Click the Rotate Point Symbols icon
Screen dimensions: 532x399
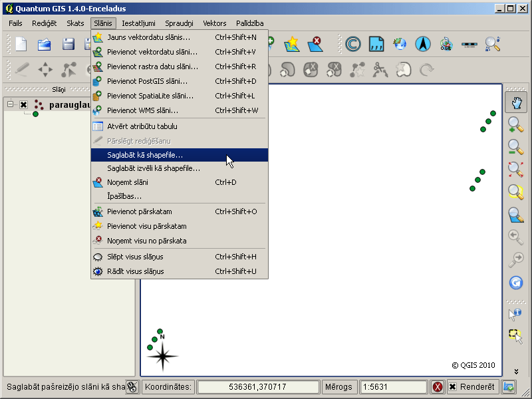426,70
